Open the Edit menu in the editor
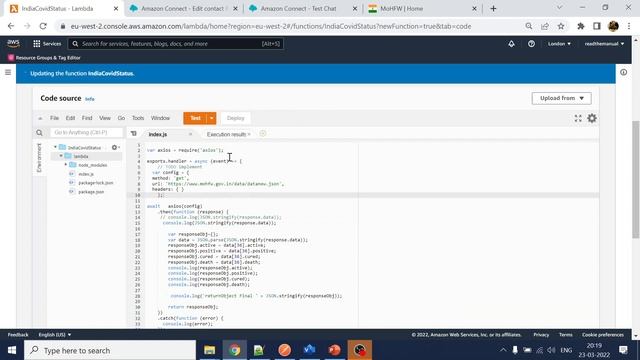 pyautogui.click(x=70, y=118)
